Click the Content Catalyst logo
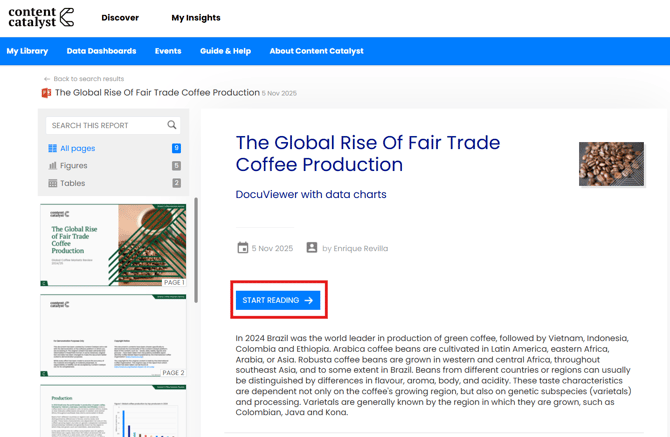 [x=41, y=17]
